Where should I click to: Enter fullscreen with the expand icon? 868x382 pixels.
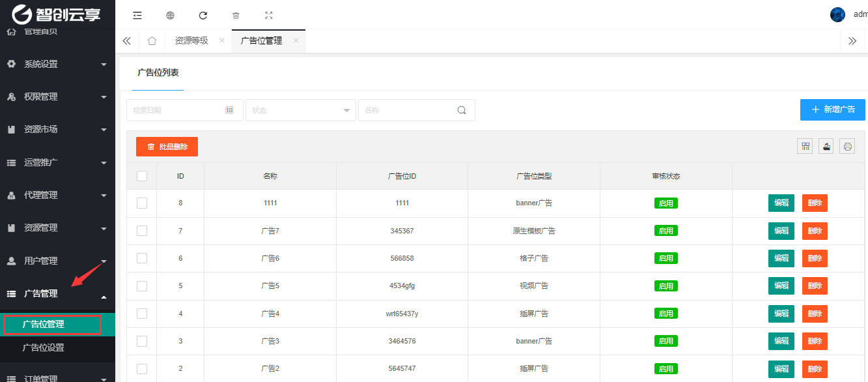coord(269,15)
